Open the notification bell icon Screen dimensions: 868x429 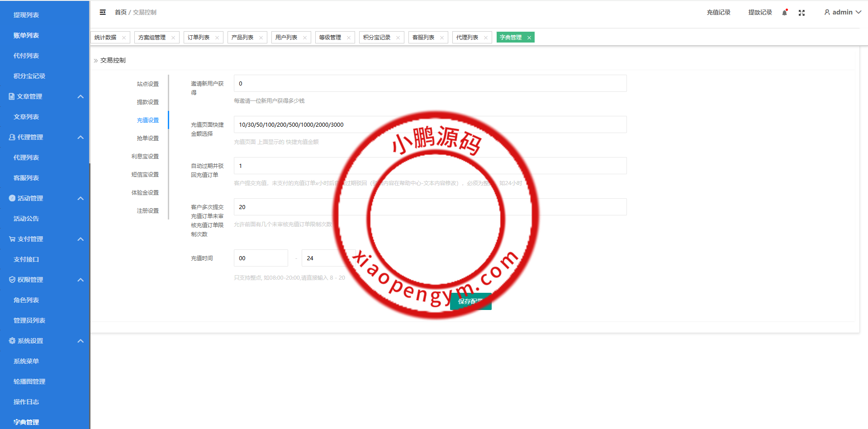(785, 13)
